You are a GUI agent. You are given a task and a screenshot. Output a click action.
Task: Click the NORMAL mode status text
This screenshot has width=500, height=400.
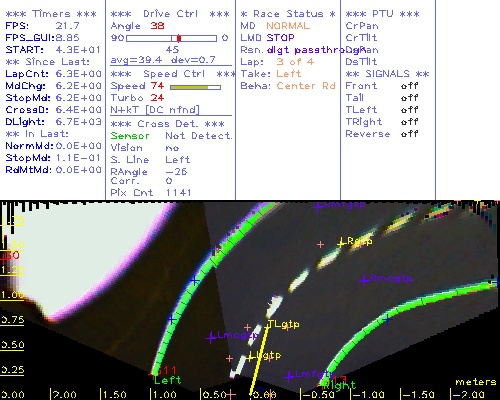(288, 26)
